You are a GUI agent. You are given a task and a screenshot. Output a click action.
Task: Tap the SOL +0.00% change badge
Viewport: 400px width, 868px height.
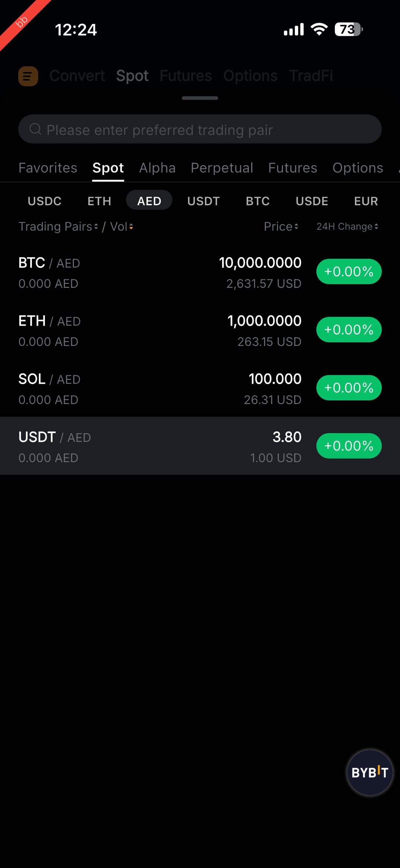(349, 388)
